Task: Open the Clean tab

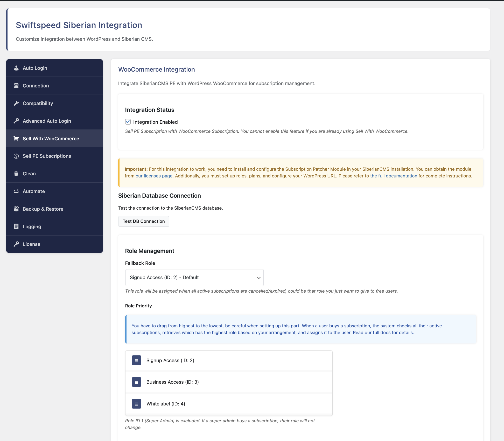Action: pyautogui.click(x=54, y=174)
